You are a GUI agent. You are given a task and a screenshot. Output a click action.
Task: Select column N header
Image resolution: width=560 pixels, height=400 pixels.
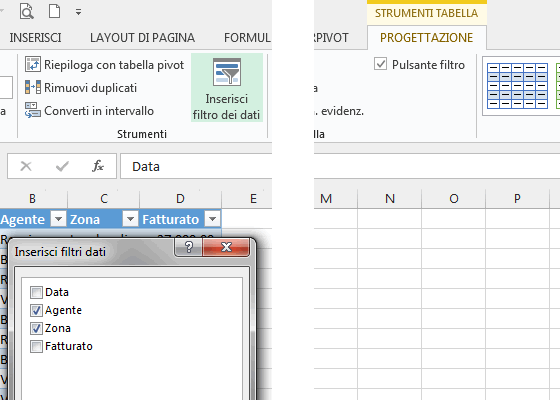click(390, 199)
